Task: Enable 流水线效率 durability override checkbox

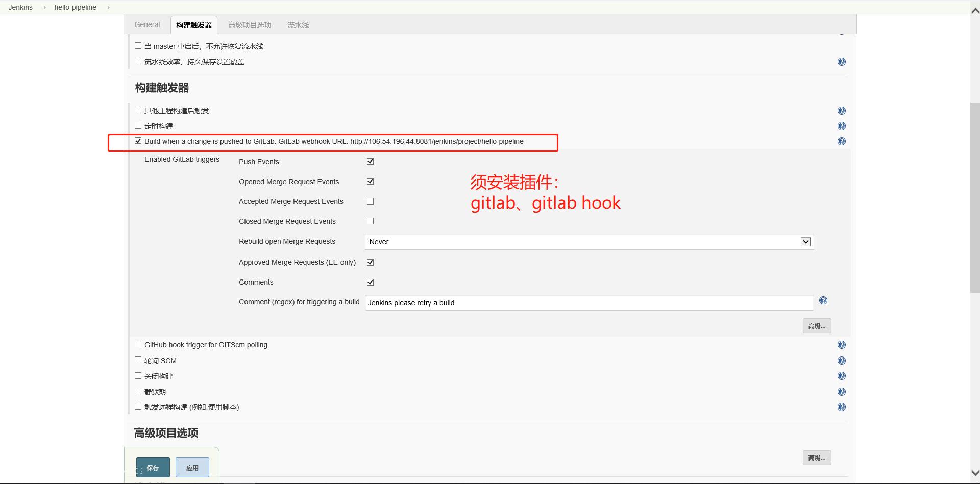Action: pyautogui.click(x=138, y=61)
